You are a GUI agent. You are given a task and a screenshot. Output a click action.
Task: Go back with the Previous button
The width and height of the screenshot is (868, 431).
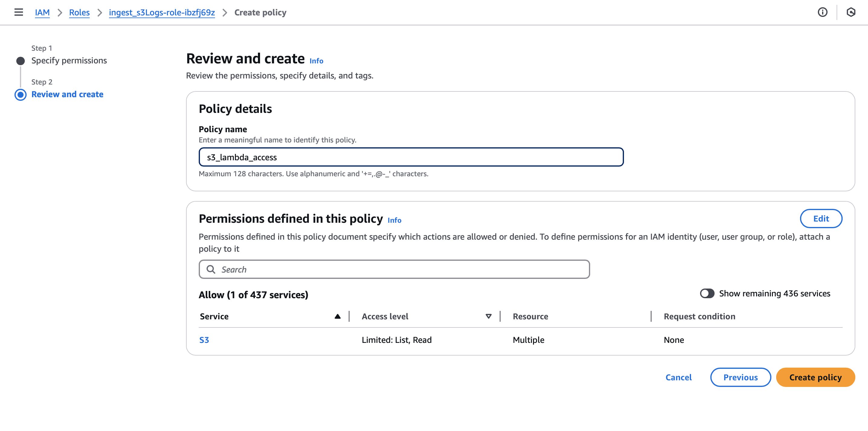click(x=740, y=377)
